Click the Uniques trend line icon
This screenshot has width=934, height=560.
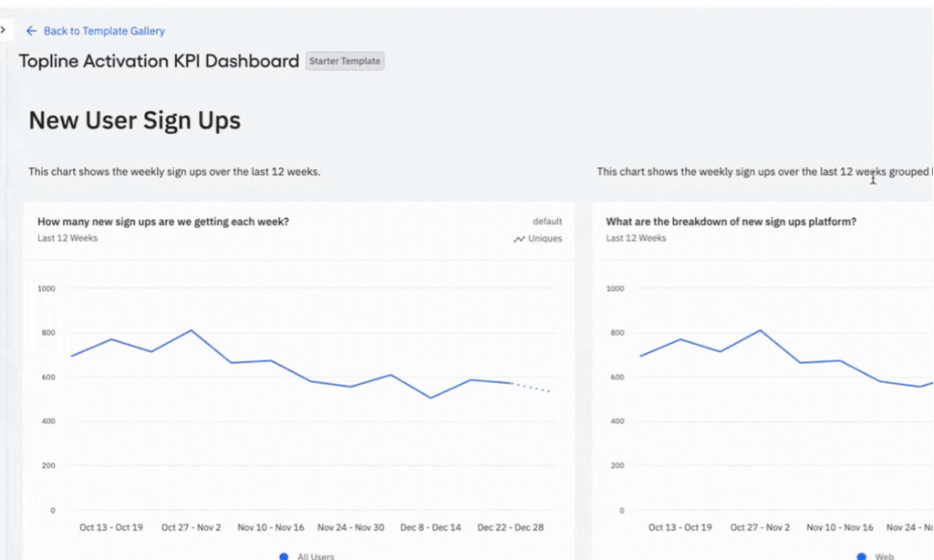tap(519, 239)
